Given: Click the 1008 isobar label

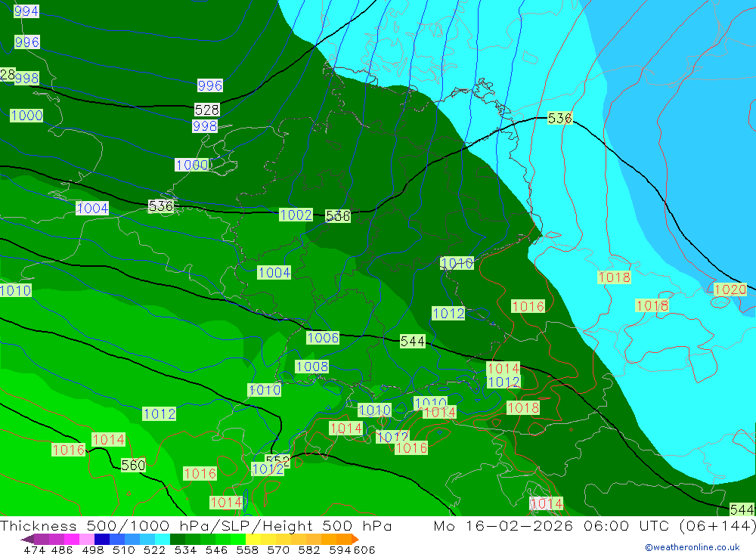Looking at the screenshot, I should coord(312,367).
